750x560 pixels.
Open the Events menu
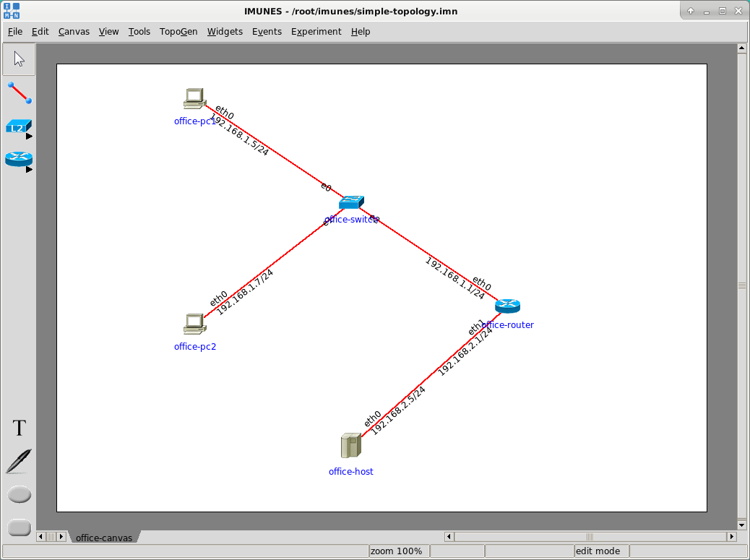tap(267, 32)
